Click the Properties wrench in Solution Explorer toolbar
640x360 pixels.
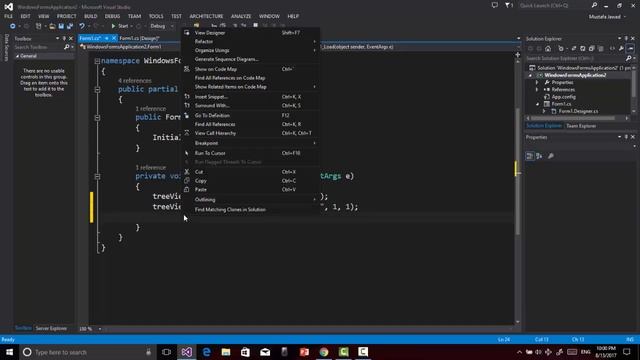click(x=621, y=49)
